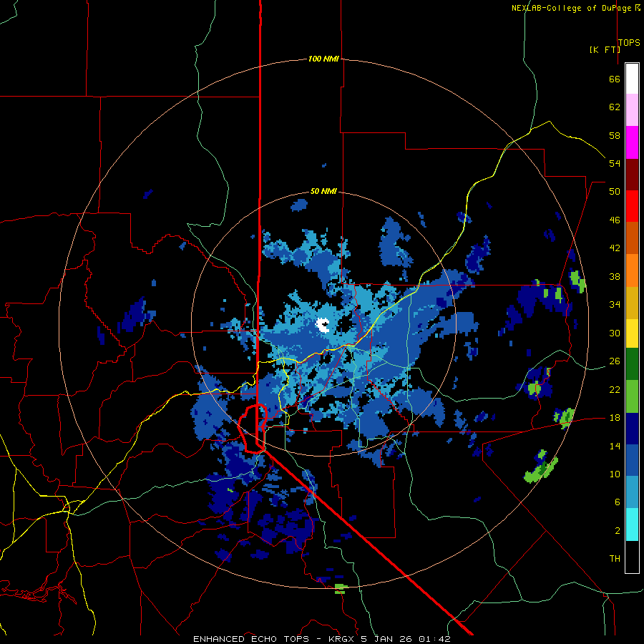The height and width of the screenshot is (644, 644).
Task: Select the legend value 58
Action: (x=615, y=135)
